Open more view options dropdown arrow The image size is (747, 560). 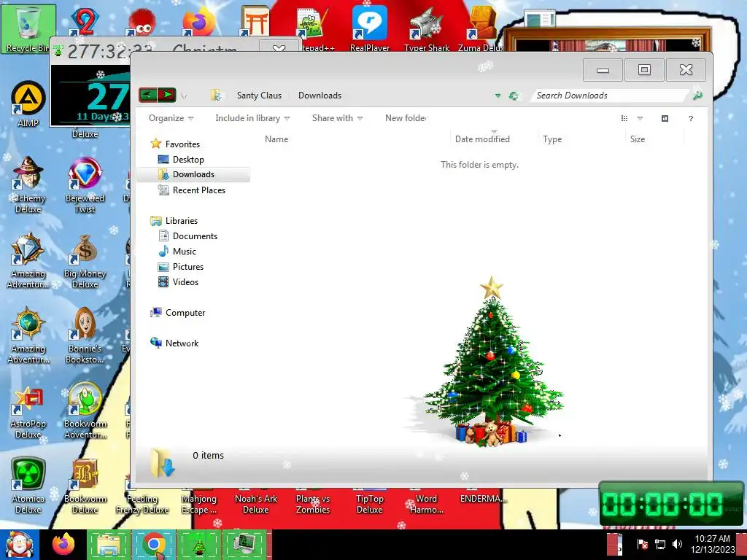[x=640, y=119]
